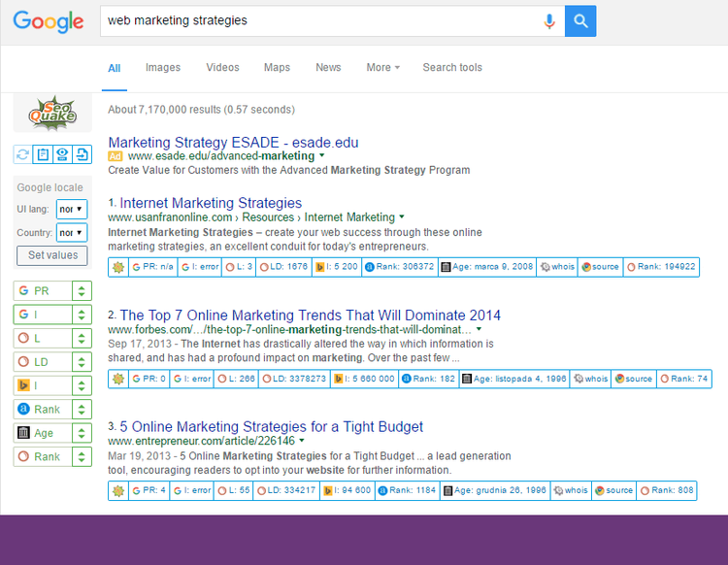Click the Google logo
This screenshot has width=728, height=565.
(49, 21)
